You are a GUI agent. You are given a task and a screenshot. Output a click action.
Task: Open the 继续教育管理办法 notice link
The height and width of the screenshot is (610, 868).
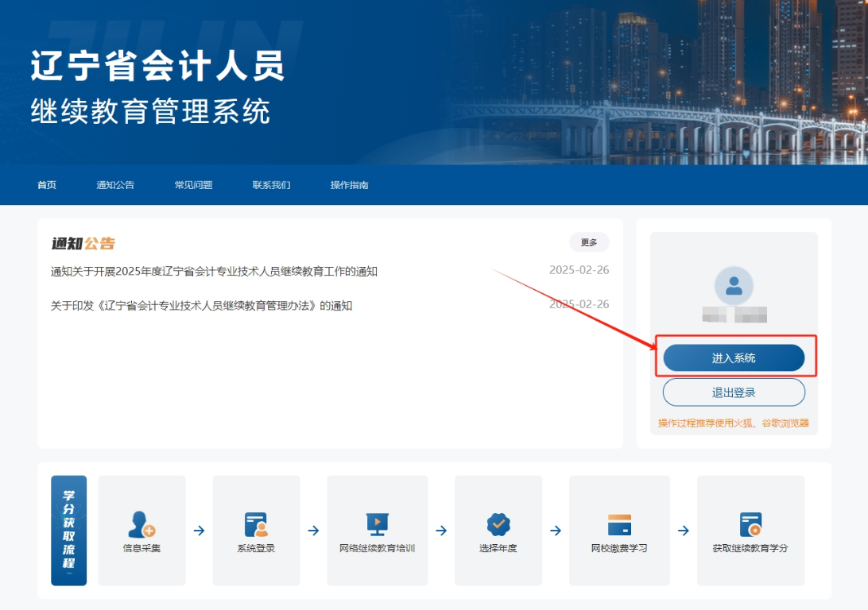pos(200,305)
